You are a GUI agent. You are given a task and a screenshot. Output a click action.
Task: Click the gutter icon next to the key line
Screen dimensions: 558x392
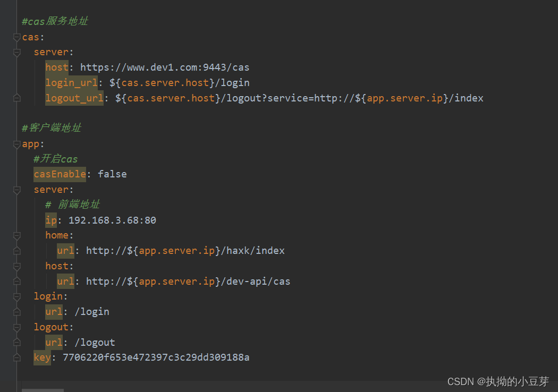pos(16,357)
